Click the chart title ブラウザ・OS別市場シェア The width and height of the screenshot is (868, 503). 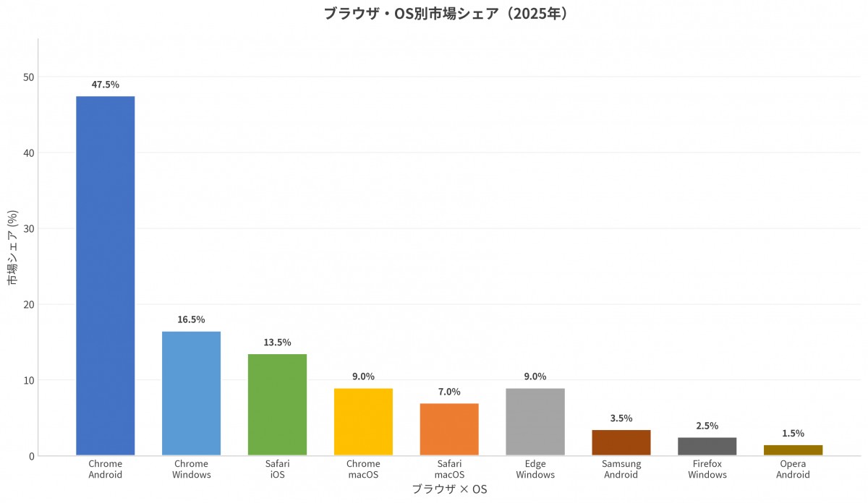click(x=445, y=14)
